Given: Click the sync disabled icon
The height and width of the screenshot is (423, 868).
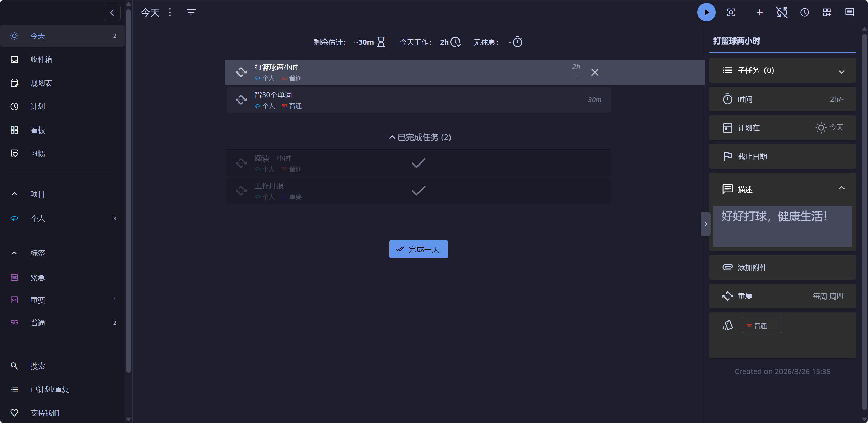Looking at the screenshot, I should pyautogui.click(x=782, y=13).
